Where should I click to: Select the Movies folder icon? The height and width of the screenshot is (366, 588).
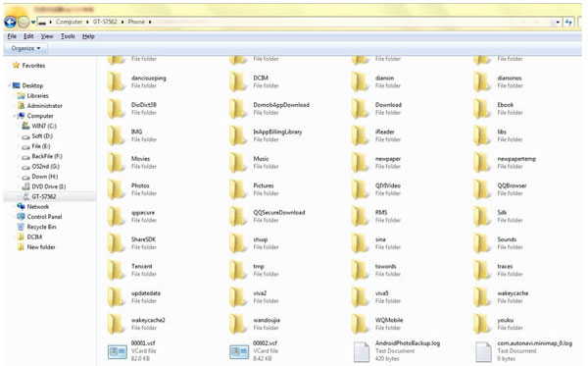click(x=116, y=162)
